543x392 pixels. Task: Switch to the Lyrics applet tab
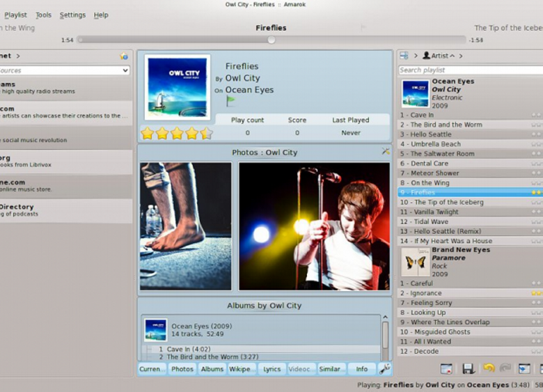click(271, 369)
